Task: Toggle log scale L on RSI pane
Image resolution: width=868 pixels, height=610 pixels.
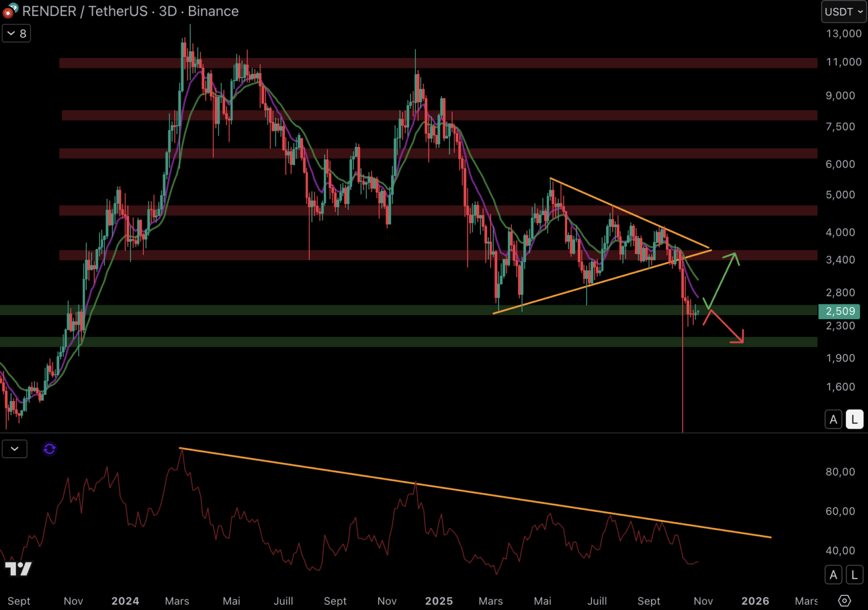Action: [854, 575]
